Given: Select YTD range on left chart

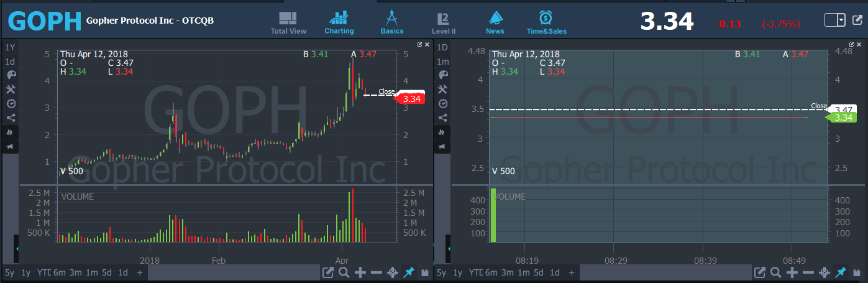Looking at the screenshot, I should point(43,272).
